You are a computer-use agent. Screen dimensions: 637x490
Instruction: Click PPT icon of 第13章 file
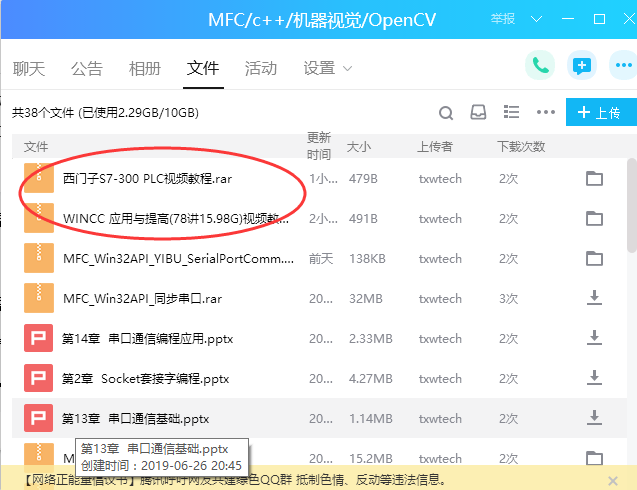coord(39,417)
